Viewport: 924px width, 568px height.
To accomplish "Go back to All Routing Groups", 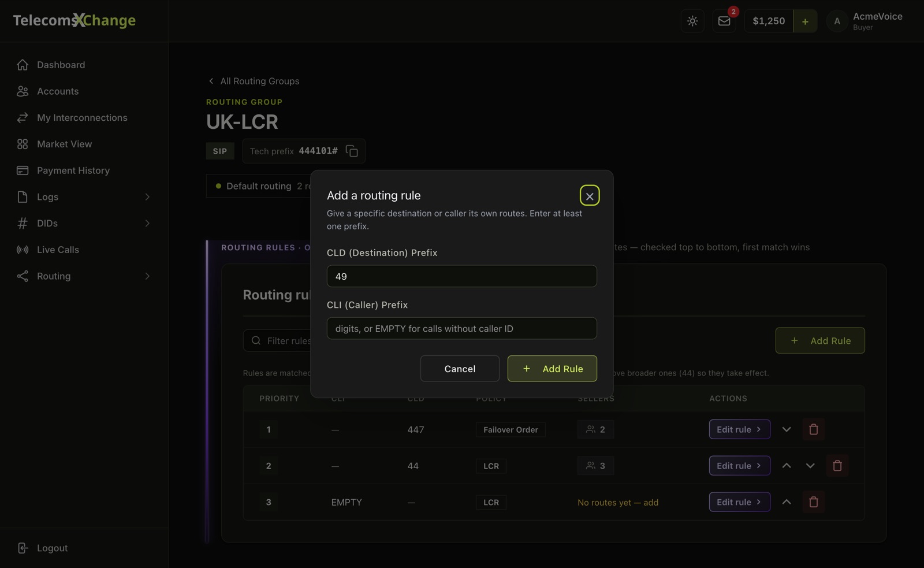I will [254, 81].
